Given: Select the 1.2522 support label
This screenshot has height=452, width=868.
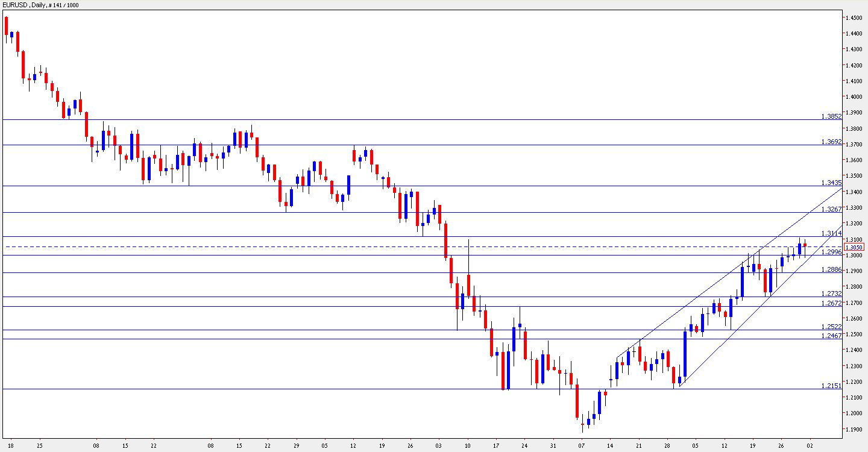Looking at the screenshot, I should 831,327.
